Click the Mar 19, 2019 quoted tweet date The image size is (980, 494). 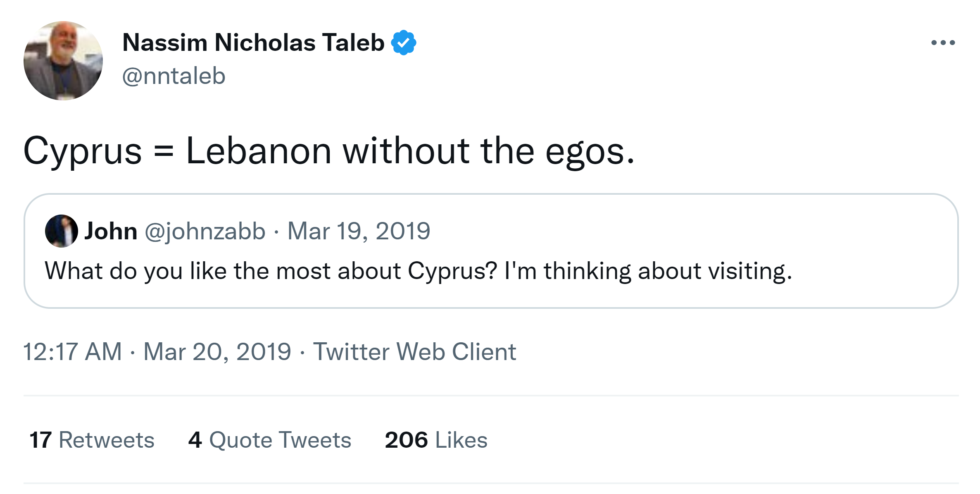359,231
